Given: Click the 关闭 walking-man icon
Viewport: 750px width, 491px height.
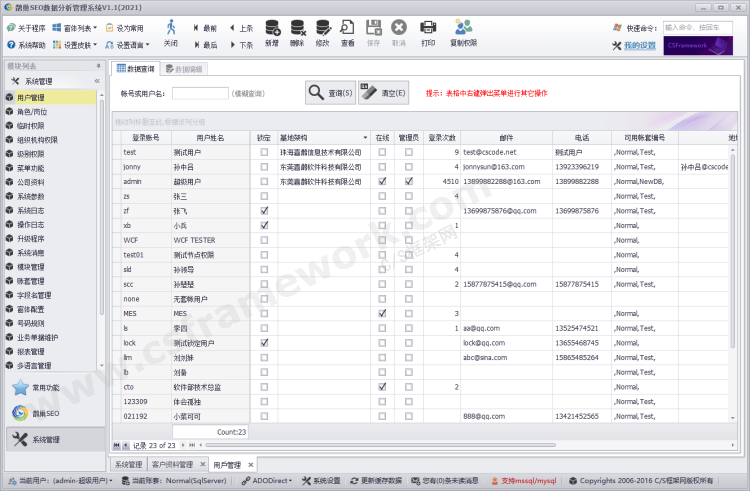Looking at the screenshot, I should 171,27.
